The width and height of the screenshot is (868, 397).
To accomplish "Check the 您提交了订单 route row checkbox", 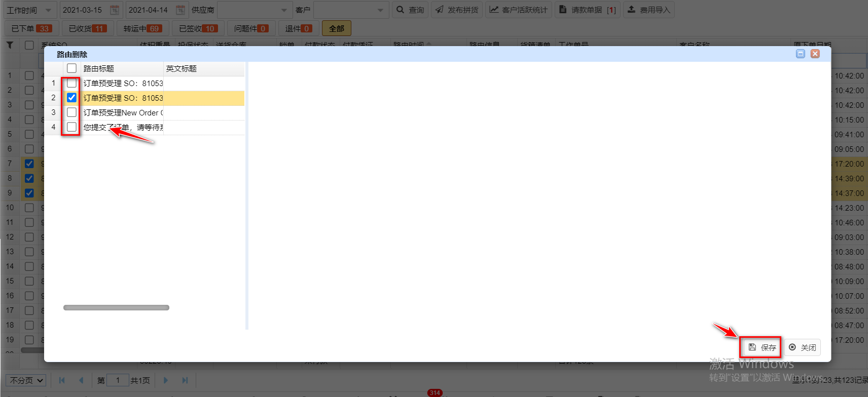I will pyautogui.click(x=71, y=127).
